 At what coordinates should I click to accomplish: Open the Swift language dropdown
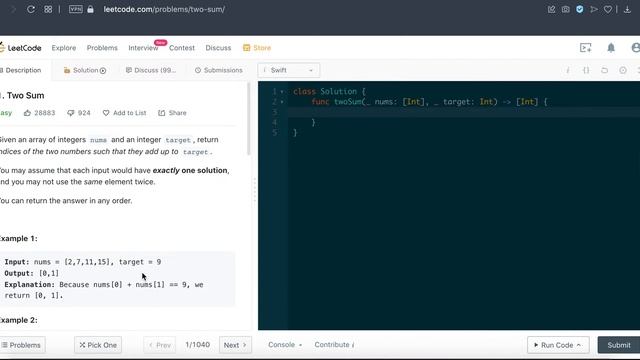[x=289, y=70]
